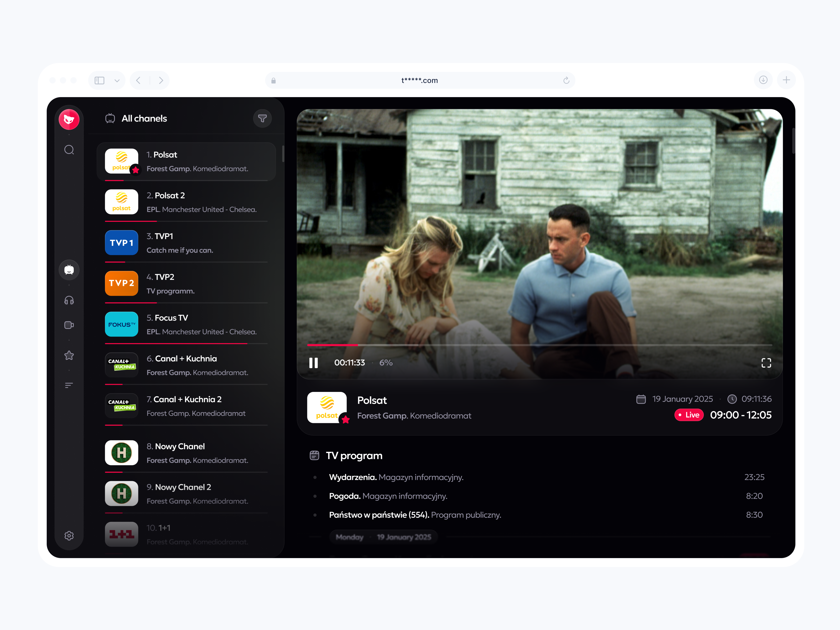
Task: Click the All chanels header
Action: pos(144,118)
